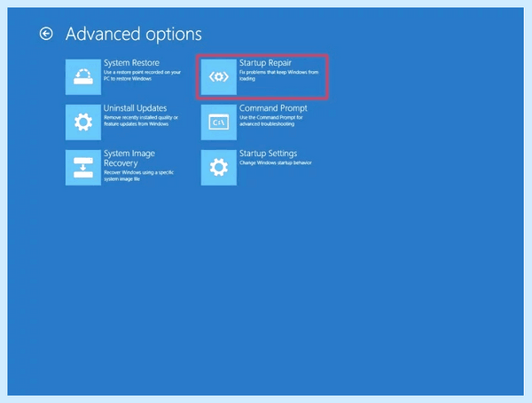Select the Startup Repair tile icon

[x=219, y=77]
